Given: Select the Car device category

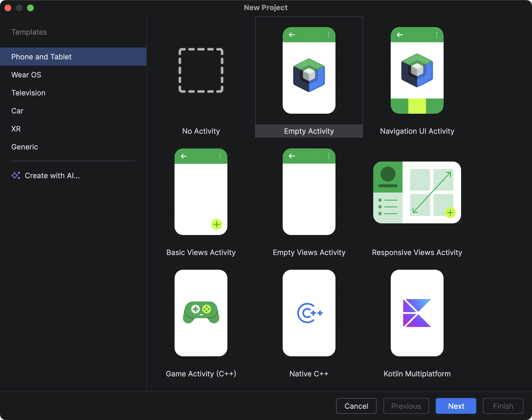Looking at the screenshot, I should tap(17, 111).
